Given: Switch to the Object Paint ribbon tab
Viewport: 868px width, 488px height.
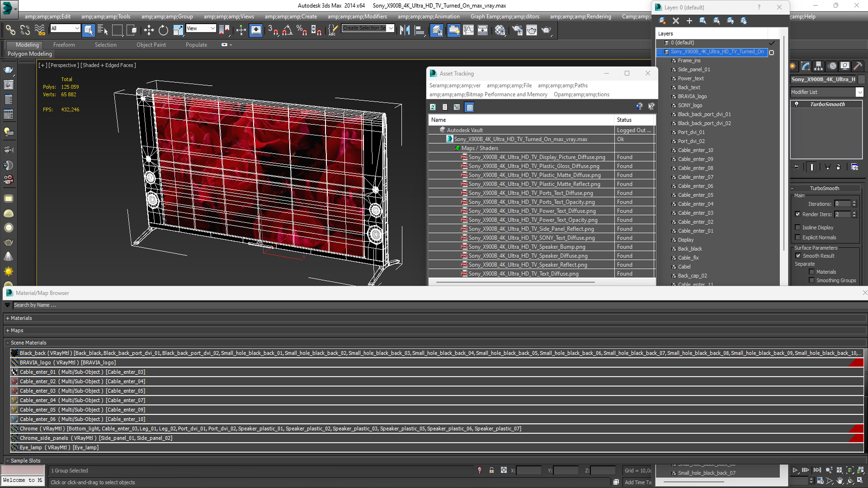Looking at the screenshot, I should point(151,45).
